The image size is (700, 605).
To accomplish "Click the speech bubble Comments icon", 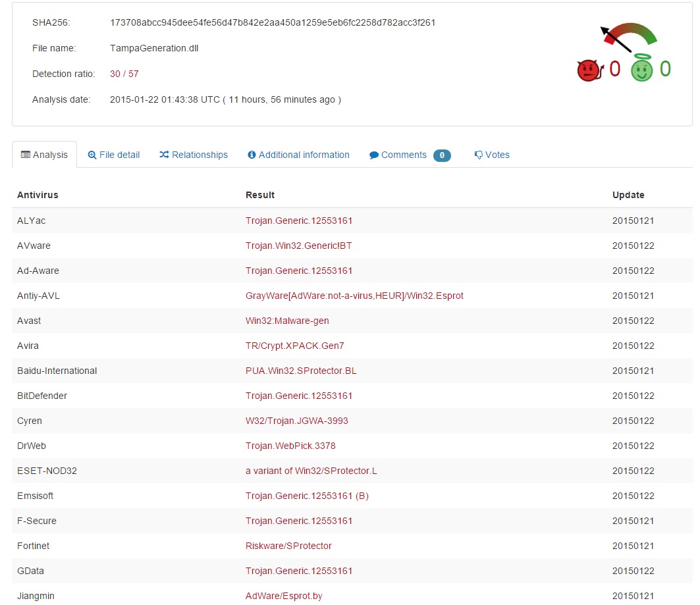I will pyautogui.click(x=373, y=155).
